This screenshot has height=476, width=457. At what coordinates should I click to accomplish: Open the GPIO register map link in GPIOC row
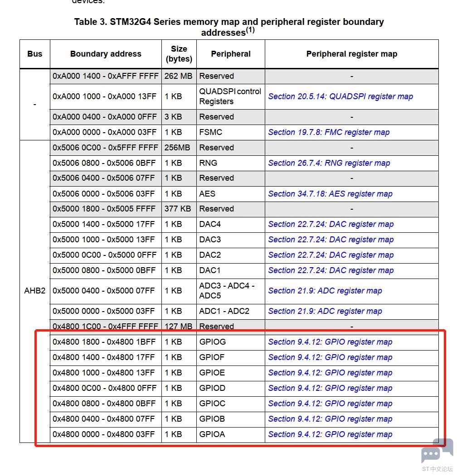[x=330, y=404]
